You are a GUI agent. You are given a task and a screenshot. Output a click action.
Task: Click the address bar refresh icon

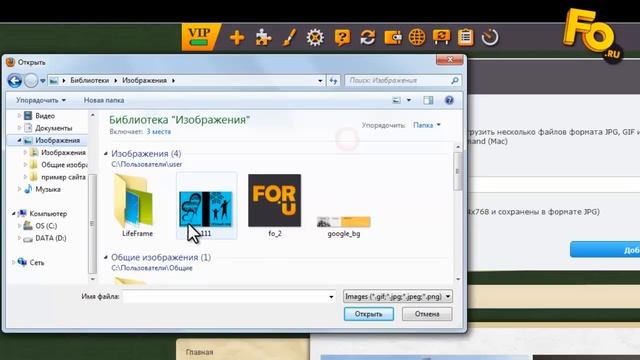tap(333, 80)
